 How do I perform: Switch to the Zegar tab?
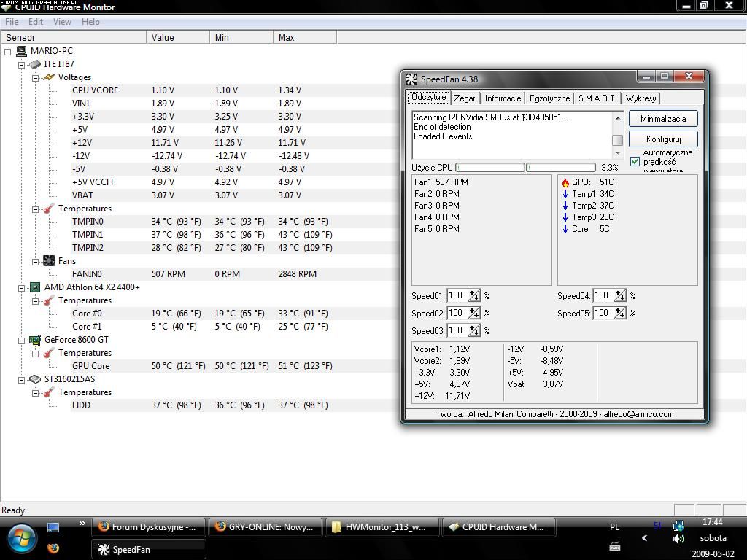pyautogui.click(x=465, y=98)
